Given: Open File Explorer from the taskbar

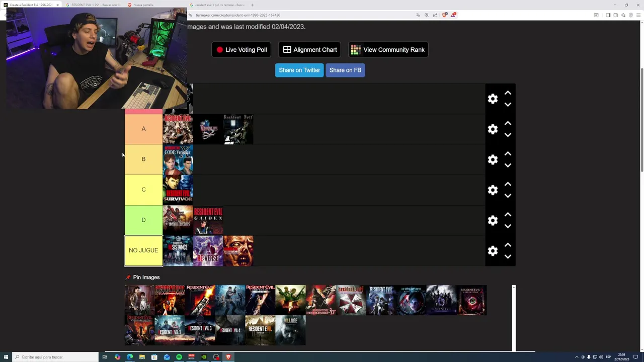Looking at the screenshot, I should click(142, 357).
